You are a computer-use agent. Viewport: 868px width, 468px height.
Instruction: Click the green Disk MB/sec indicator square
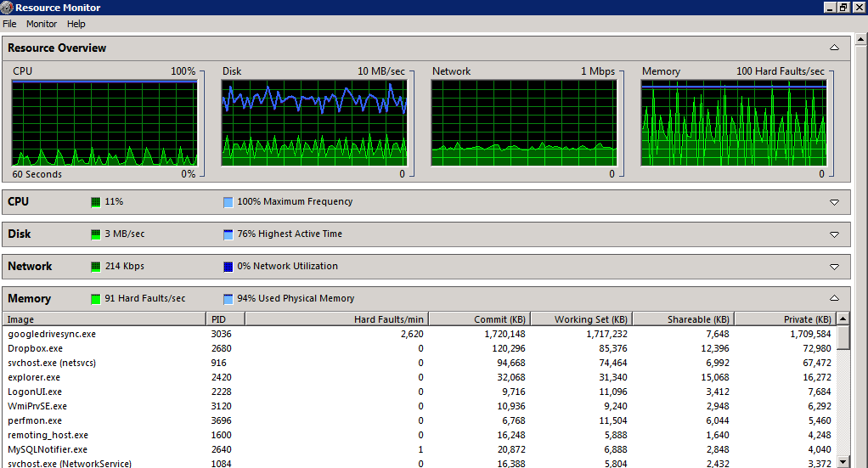[x=96, y=234]
